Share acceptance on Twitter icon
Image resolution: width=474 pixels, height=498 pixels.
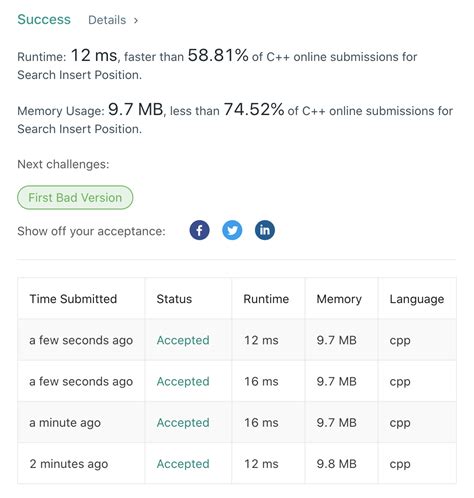pos(232,230)
